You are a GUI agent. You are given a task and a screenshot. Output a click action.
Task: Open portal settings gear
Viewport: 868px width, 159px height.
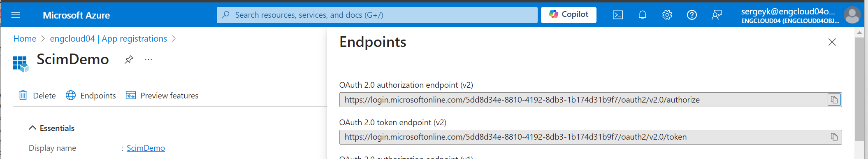(x=667, y=15)
